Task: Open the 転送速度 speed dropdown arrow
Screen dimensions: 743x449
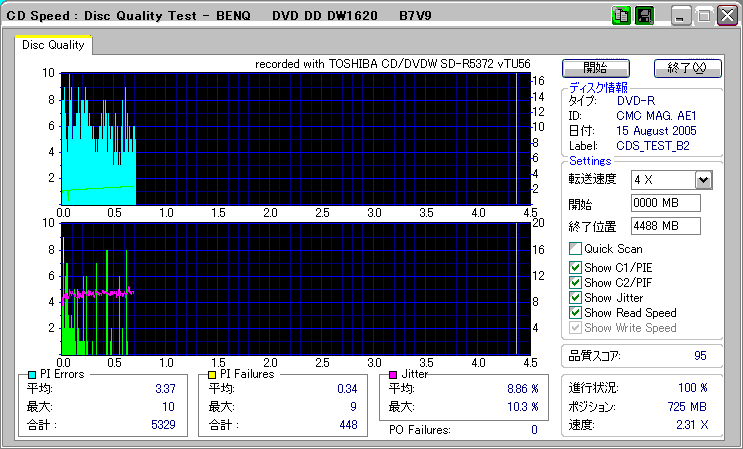Action: [704, 180]
